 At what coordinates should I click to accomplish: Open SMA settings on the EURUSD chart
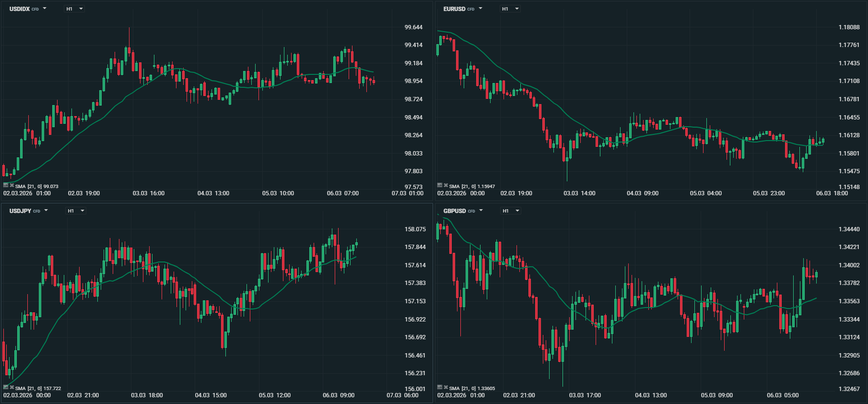pos(440,185)
